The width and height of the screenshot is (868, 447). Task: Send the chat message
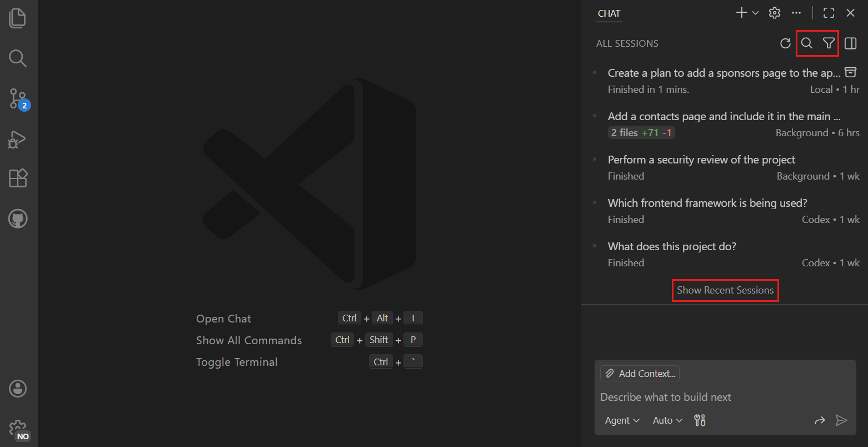[841, 420]
